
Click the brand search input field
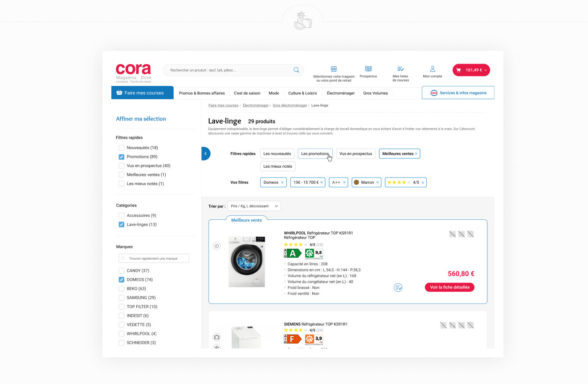[x=154, y=259]
